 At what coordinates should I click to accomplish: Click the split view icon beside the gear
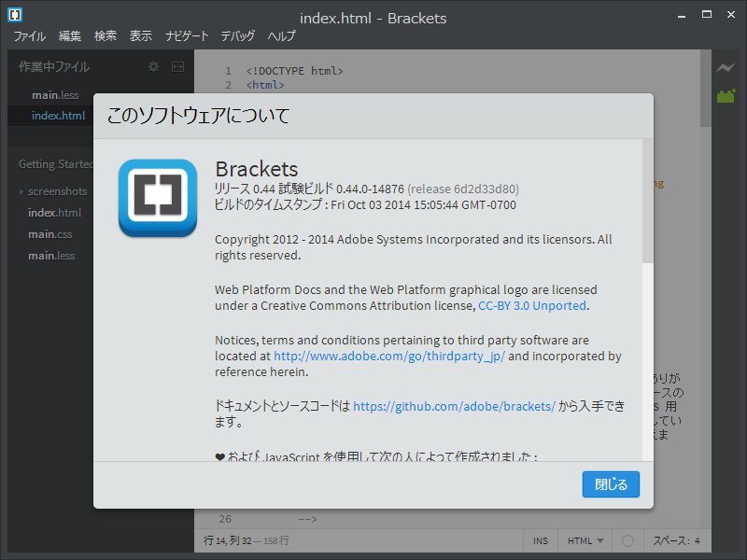coord(178,66)
